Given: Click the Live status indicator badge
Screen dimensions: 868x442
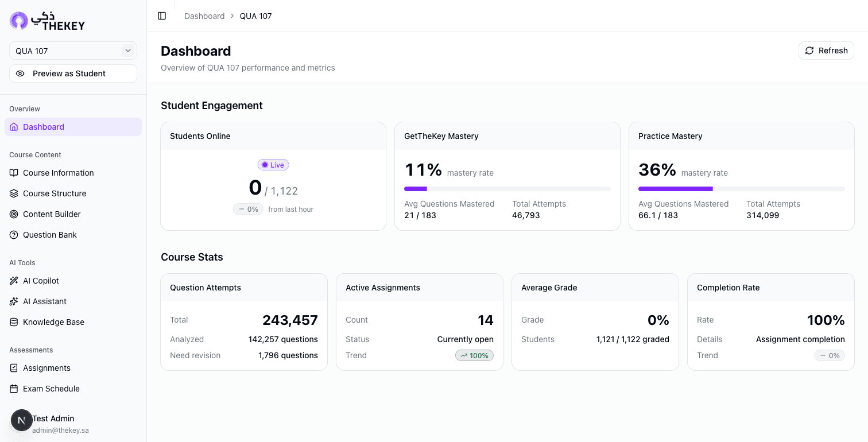Looking at the screenshot, I should click(x=273, y=165).
